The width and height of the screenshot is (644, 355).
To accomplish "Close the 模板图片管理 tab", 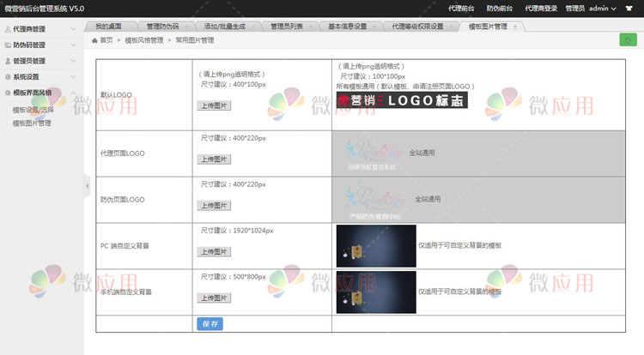I will [515, 27].
